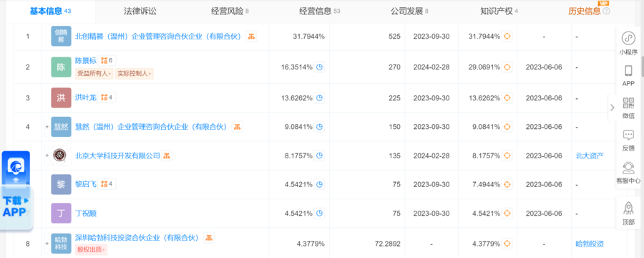This screenshot has width=644, height=258.
Task: Switch to the 公司发展 tab
Action: pos(409,11)
